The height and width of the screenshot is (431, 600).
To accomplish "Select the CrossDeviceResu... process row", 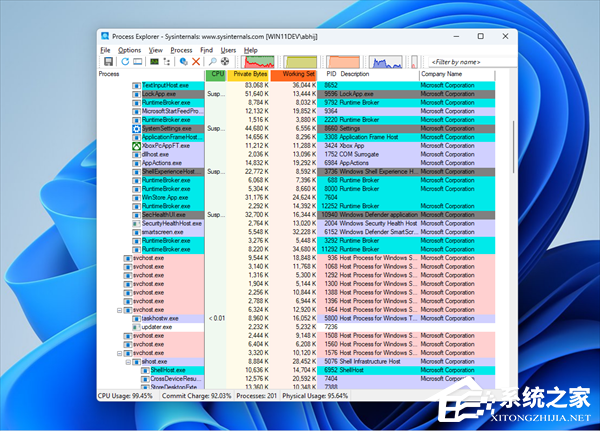I will tap(297, 379).
